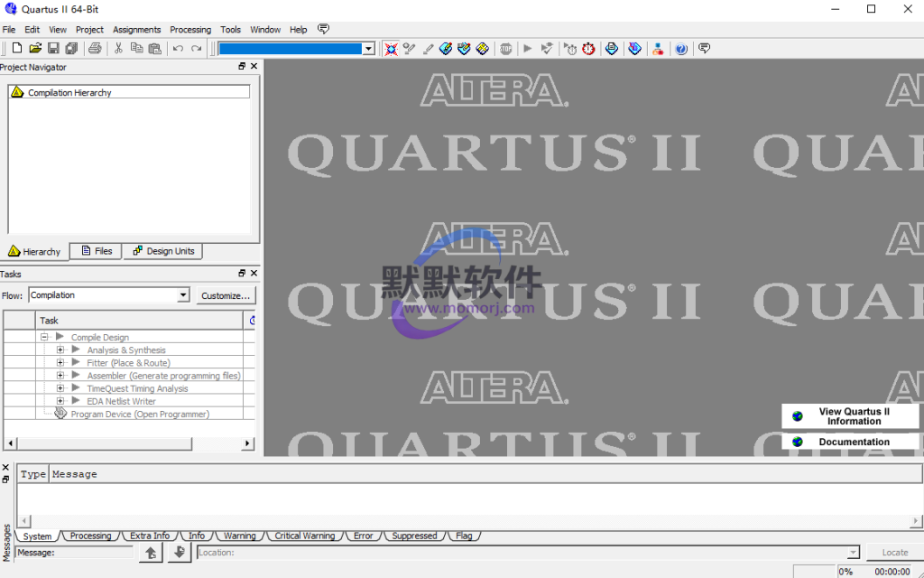Click the Stop Processing icon
924x578 pixels.
coord(505,49)
